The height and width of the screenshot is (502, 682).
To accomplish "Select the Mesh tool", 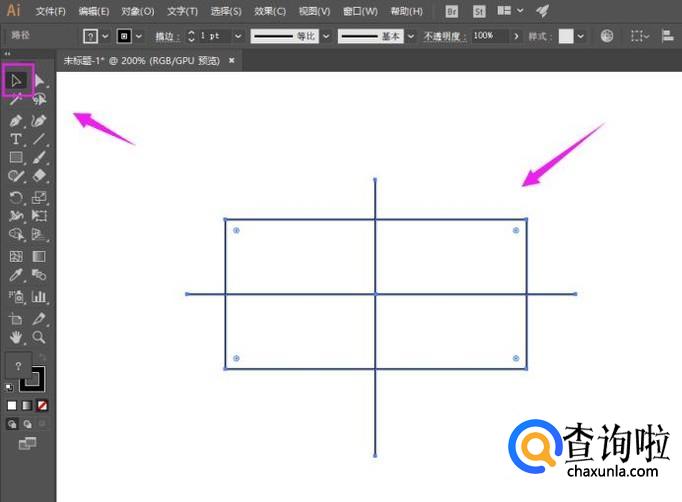I will coord(16,257).
